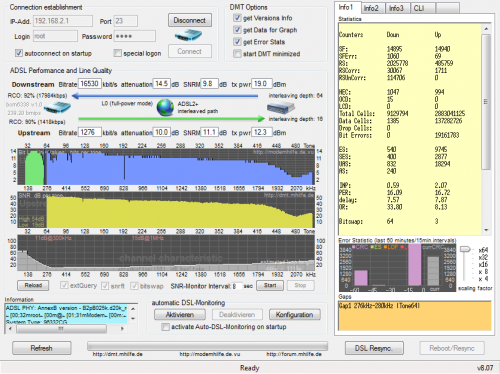The image size is (500, 374).
Task: Click the ADSL PHY AnnexB information line
Action: 66,308
